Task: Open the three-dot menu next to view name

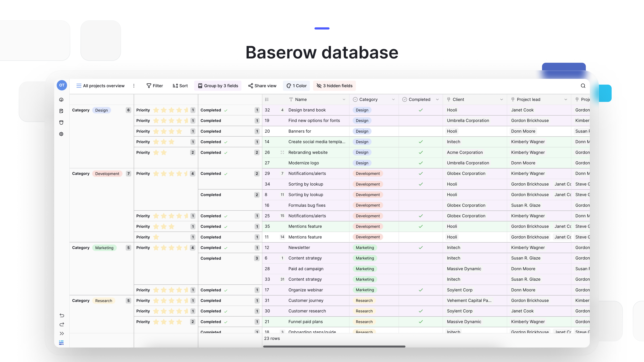Action: tap(134, 86)
